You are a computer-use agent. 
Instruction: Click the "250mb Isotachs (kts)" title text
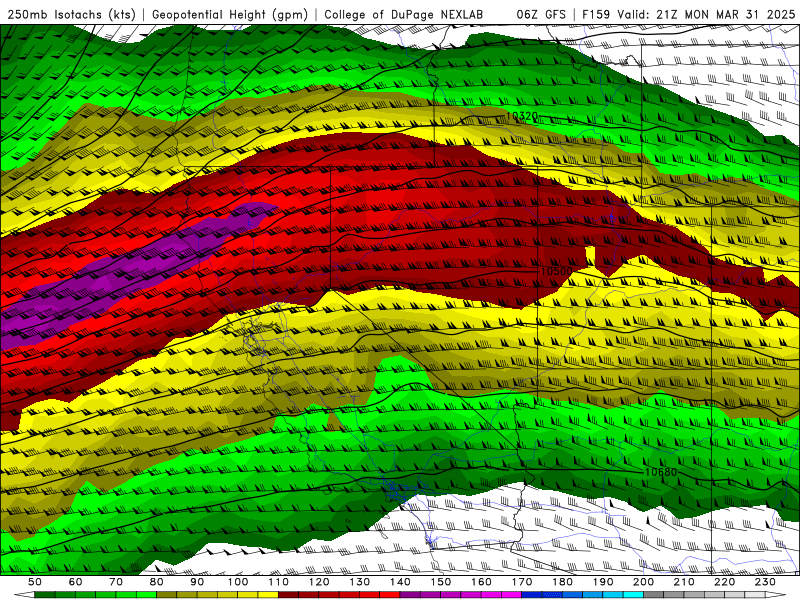72,15
